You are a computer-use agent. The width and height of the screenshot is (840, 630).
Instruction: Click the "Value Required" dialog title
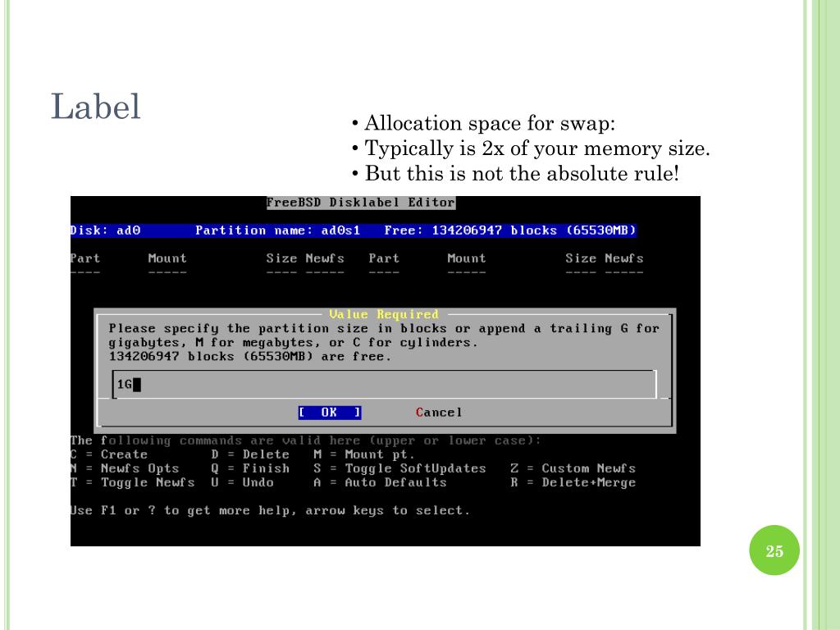point(384,314)
